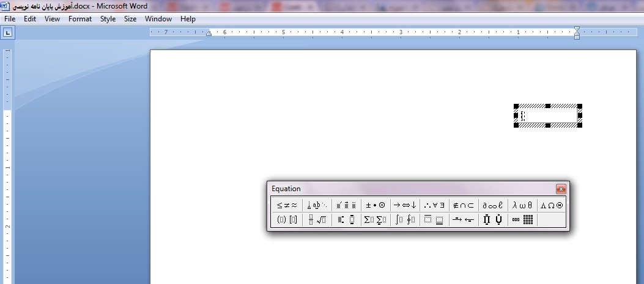
Task: Click the right indent marker on ruler
Action: tap(209, 34)
